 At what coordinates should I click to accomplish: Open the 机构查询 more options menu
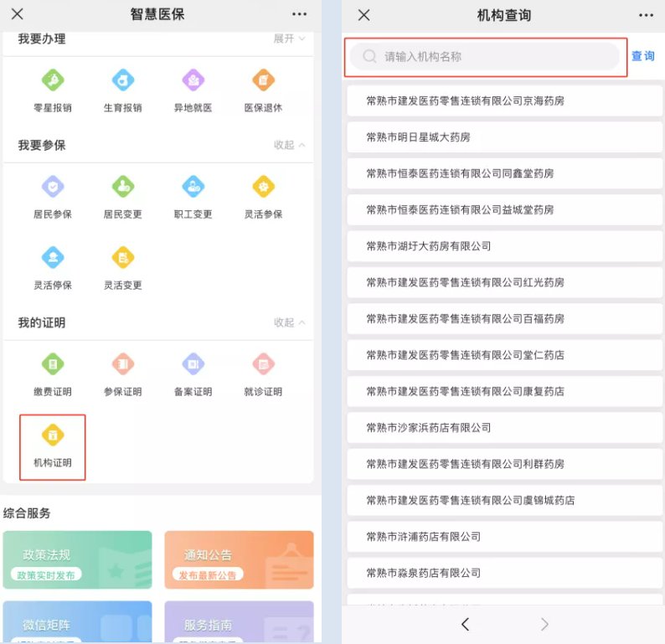point(646,15)
